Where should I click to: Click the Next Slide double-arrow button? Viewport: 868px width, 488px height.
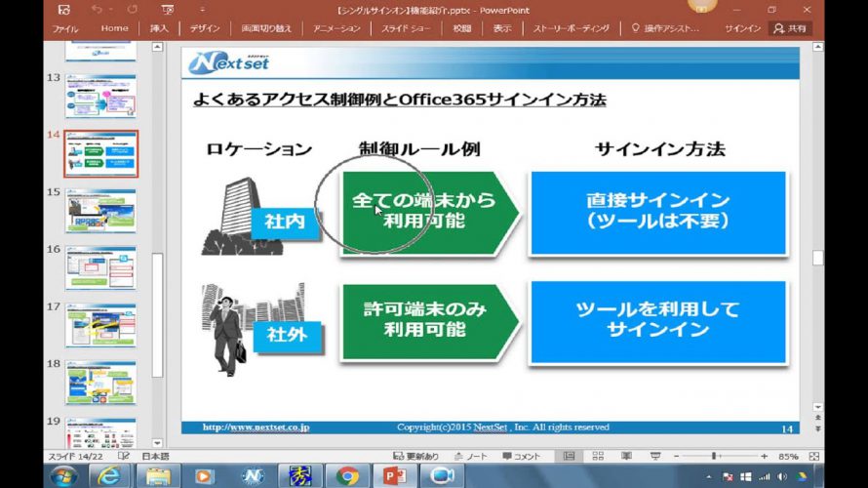[x=817, y=428]
